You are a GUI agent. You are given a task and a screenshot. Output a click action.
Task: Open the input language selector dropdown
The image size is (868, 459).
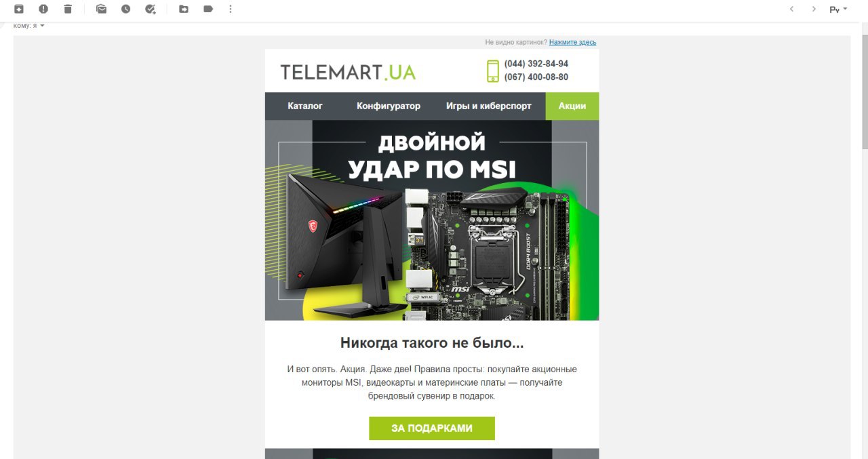point(839,9)
